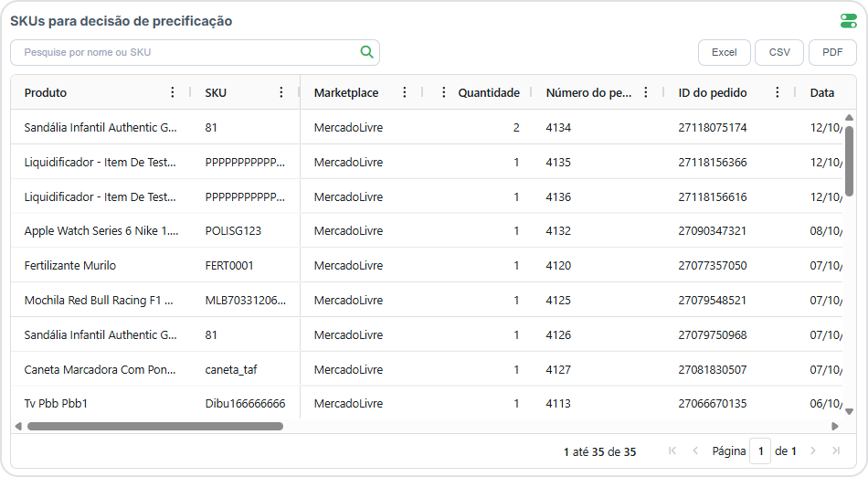Click MercadoLivre cell in order 4127 row
The width and height of the screenshot is (868, 477).
(348, 370)
